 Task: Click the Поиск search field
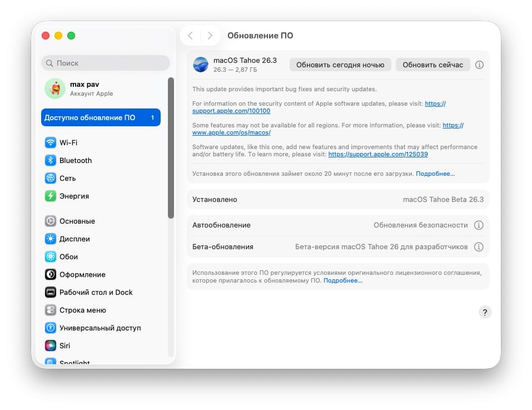tap(106, 63)
